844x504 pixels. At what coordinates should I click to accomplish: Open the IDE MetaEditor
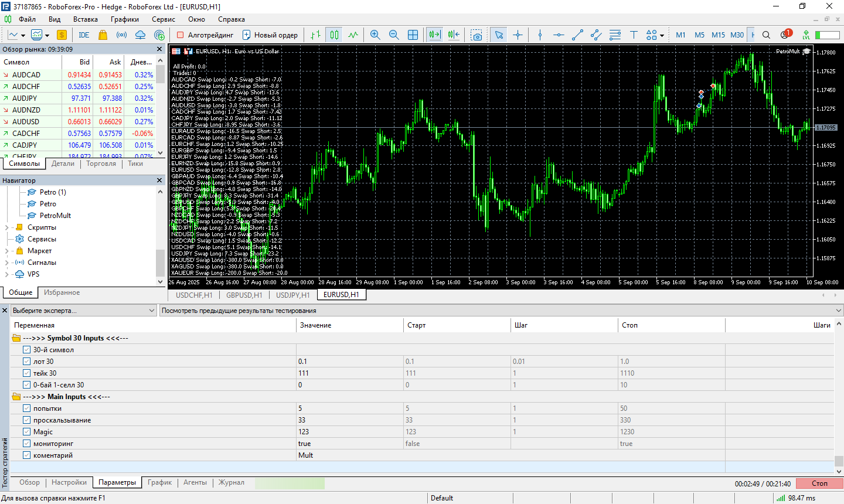click(84, 35)
